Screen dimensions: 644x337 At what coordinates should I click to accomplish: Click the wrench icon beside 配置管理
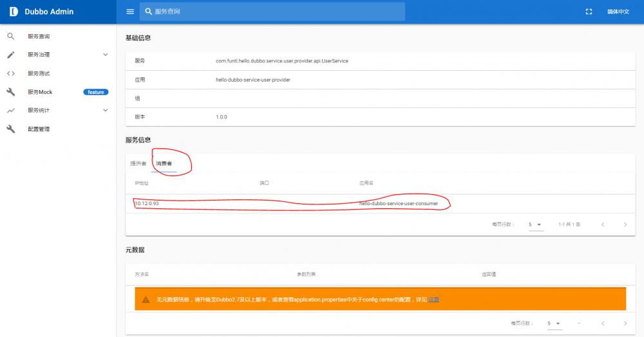click(x=11, y=129)
